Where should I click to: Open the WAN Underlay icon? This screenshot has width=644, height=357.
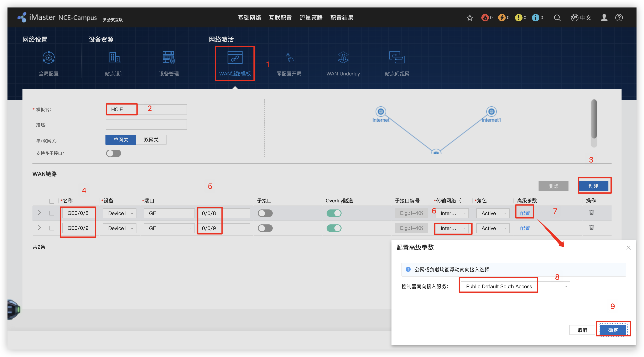[343, 58]
